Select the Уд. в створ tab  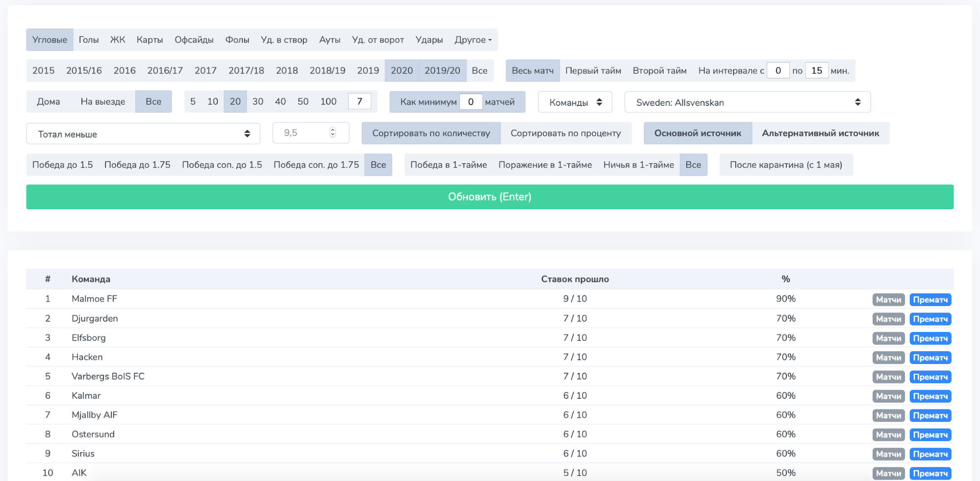tap(284, 40)
